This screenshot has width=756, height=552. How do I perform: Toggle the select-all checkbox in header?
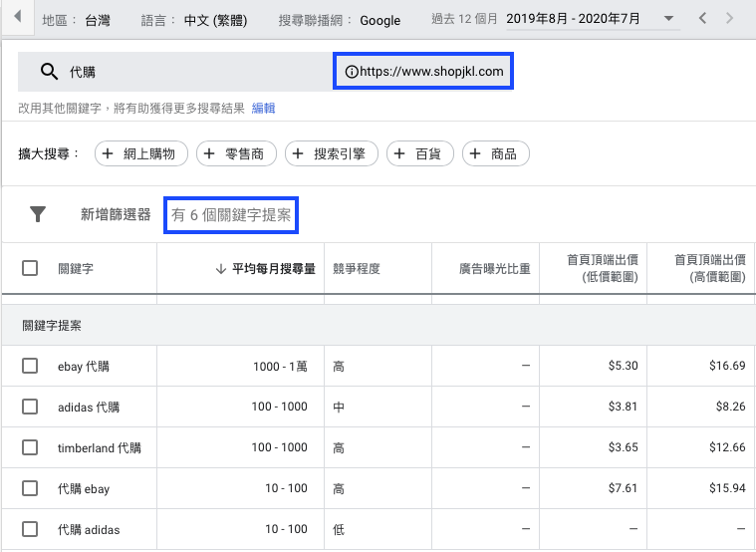30,268
